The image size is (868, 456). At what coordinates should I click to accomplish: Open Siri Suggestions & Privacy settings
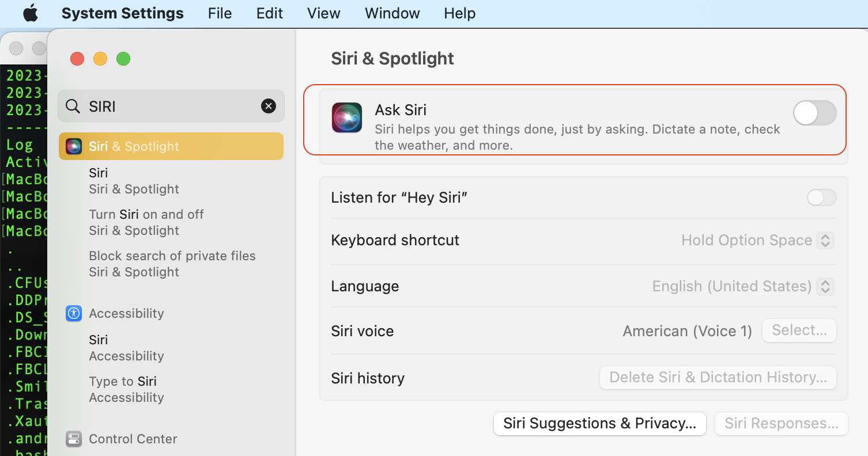[600, 424]
